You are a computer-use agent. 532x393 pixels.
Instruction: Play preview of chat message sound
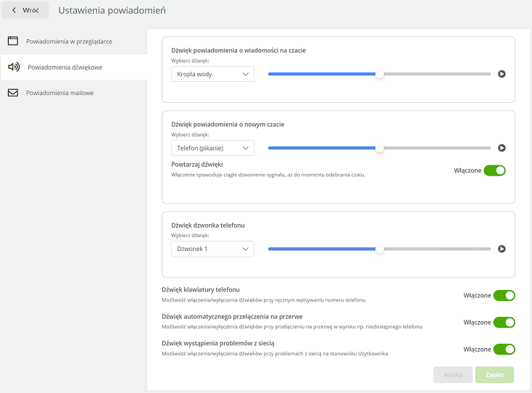(502, 74)
